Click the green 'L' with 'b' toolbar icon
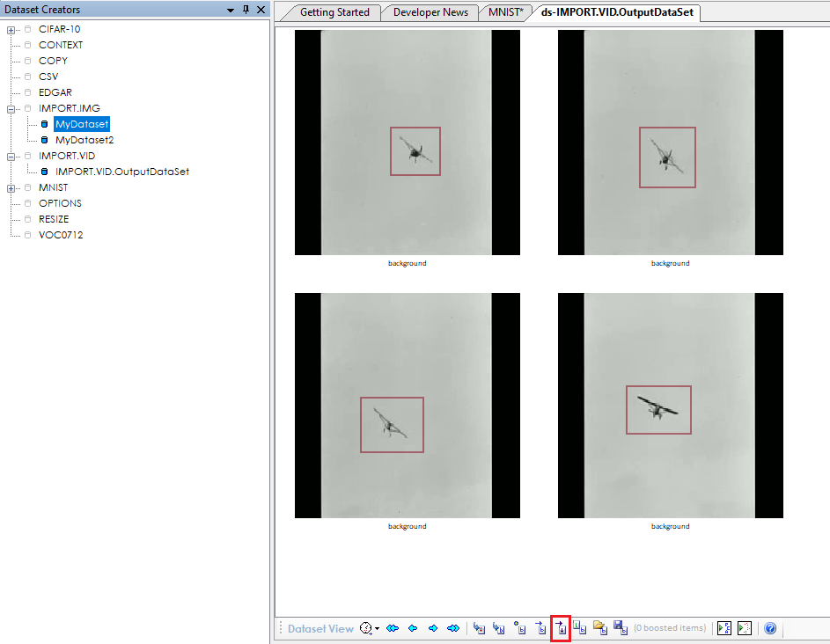This screenshot has height=644, width=830. 580,628
